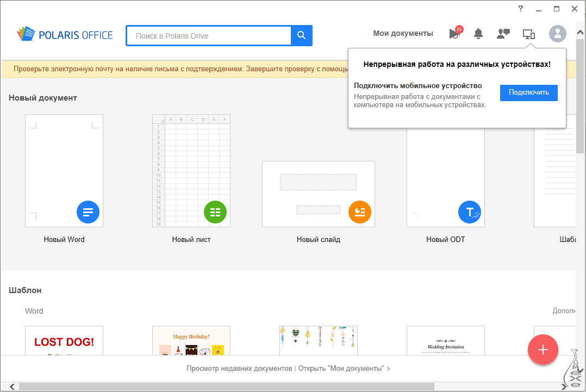Click the email verification notice banner

(174, 69)
